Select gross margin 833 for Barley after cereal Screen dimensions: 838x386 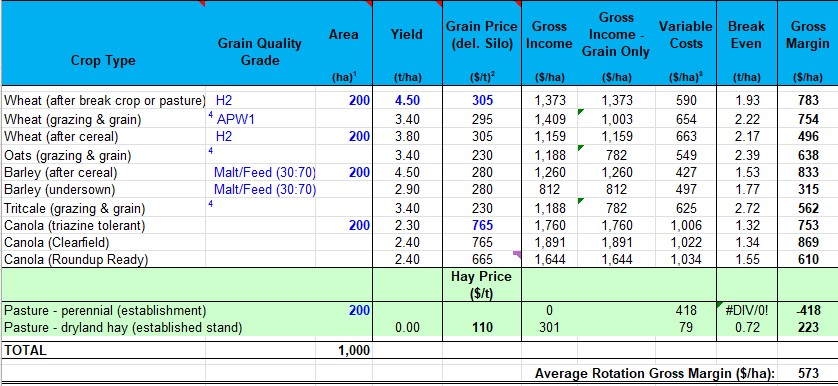808,173
